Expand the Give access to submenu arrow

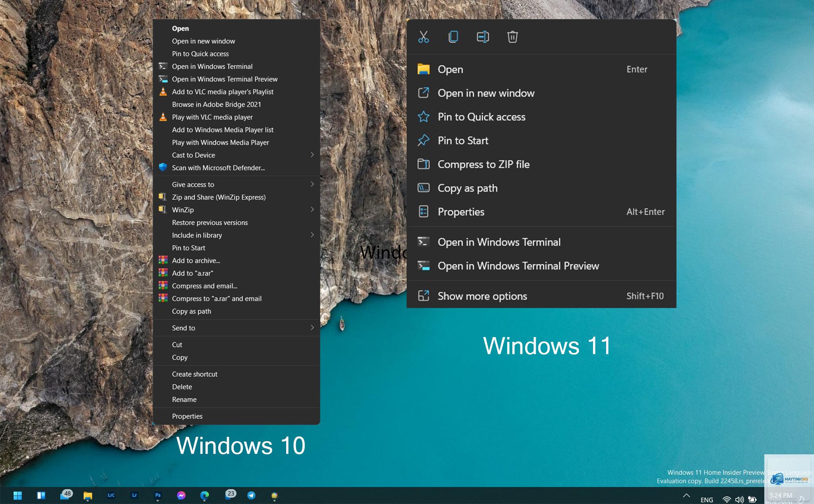pyautogui.click(x=312, y=184)
